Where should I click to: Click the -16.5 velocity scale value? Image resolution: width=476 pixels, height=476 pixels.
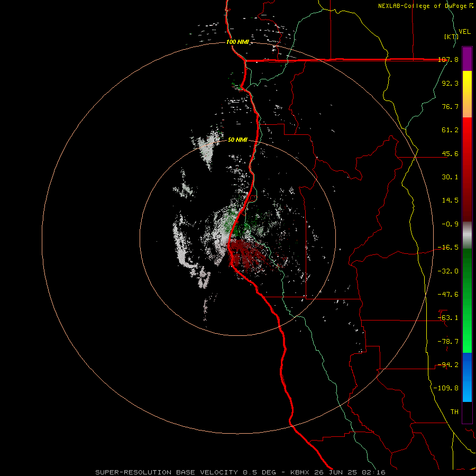click(x=448, y=248)
